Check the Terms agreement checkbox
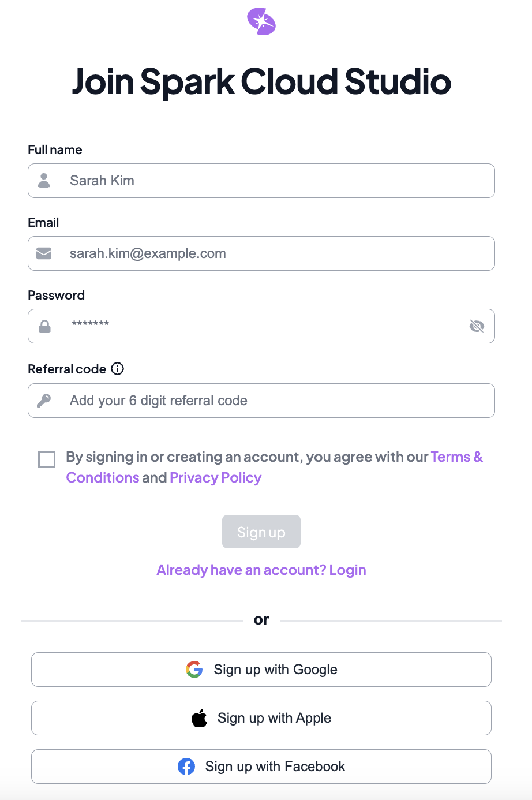 click(46, 459)
